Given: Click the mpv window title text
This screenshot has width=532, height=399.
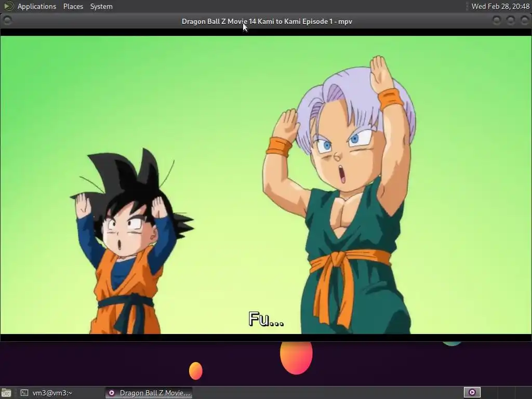Looking at the screenshot, I should [x=267, y=21].
